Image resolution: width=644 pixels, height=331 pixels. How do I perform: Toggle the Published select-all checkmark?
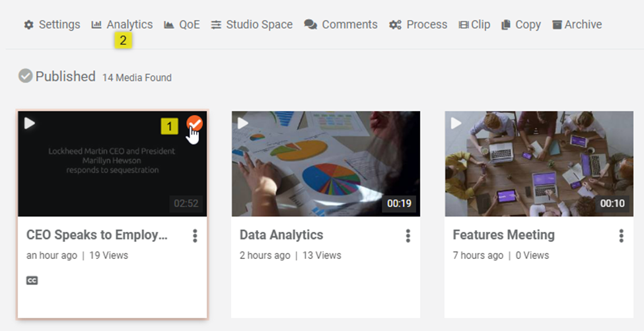[25, 77]
